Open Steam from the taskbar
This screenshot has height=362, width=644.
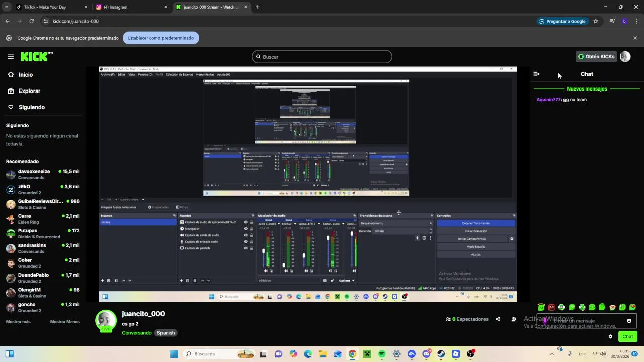point(441,354)
